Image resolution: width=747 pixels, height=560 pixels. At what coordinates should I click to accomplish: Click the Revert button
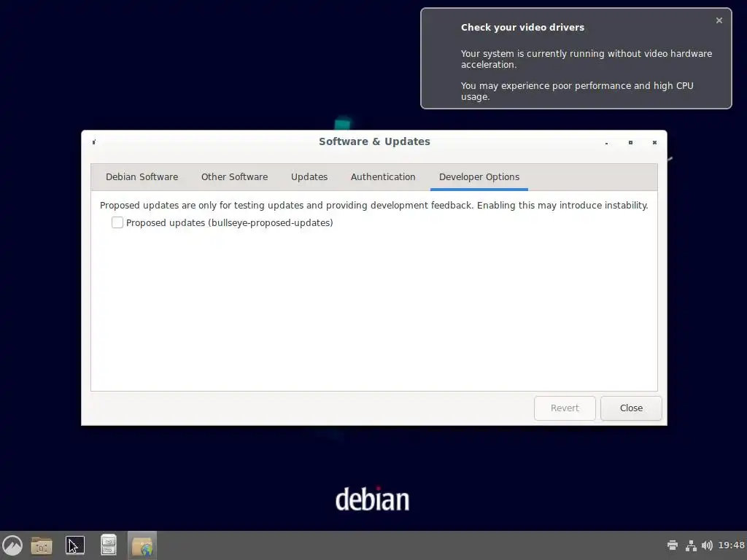point(565,408)
